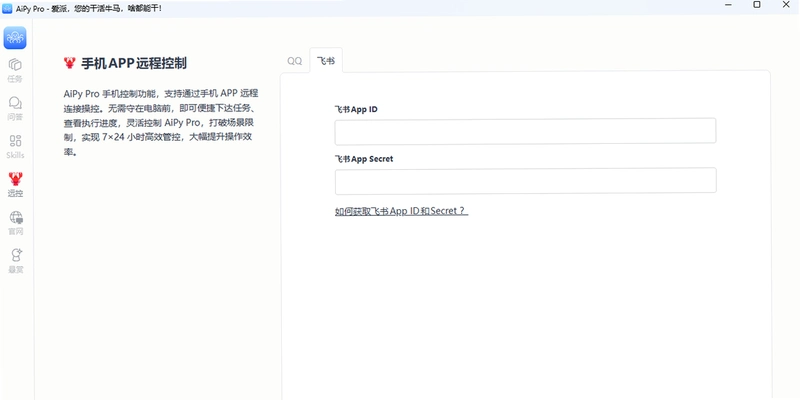Screen dimensions: 800x400
Task: Close the AiPy Pro window
Action: coord(786,5)
